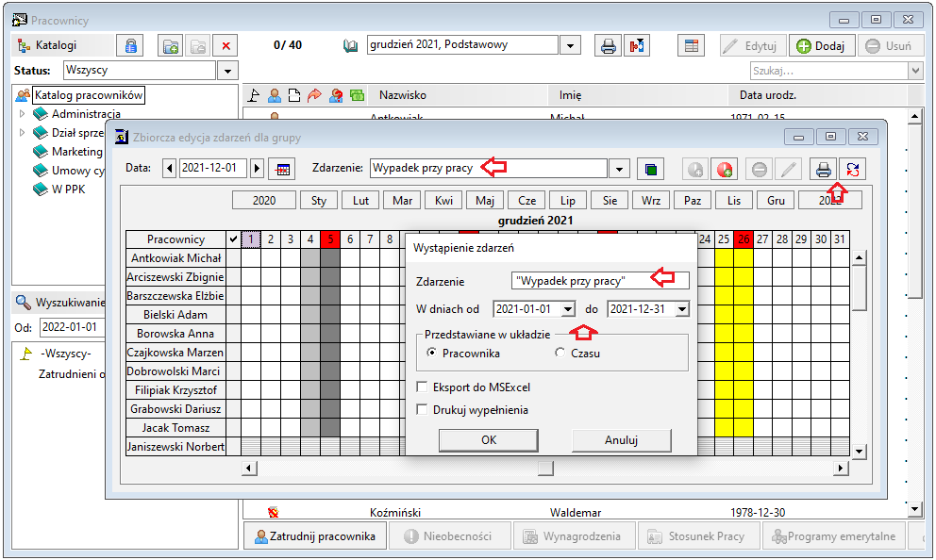This screenshot has width=936, height=560.
Task: Select the Czasu radio option
Action: tap(560, 353)
